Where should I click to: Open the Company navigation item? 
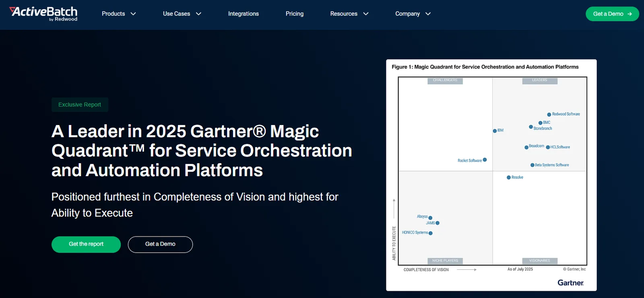pos(407,14)
